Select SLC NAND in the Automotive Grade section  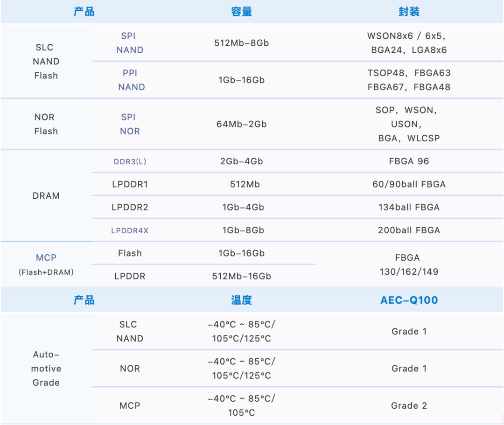[130, 331]
